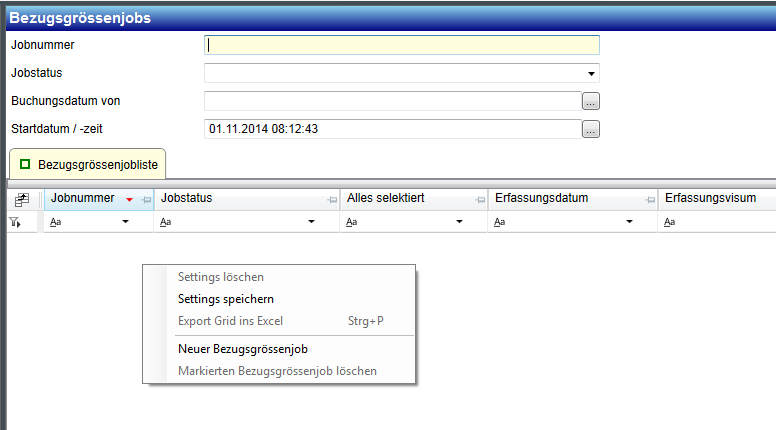Select Settings speichern from context menu
This screenshot has width=776, height=430.
pos(279,299)
